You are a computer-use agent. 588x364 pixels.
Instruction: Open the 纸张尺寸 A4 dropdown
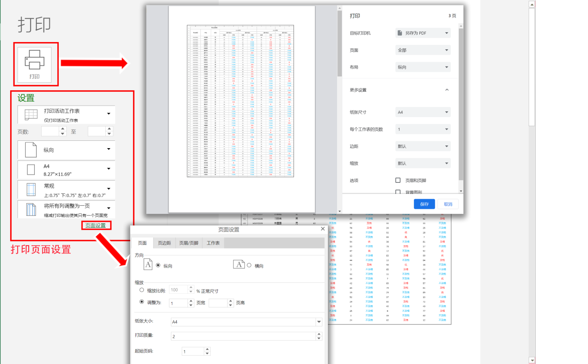(x=423, y=112)
